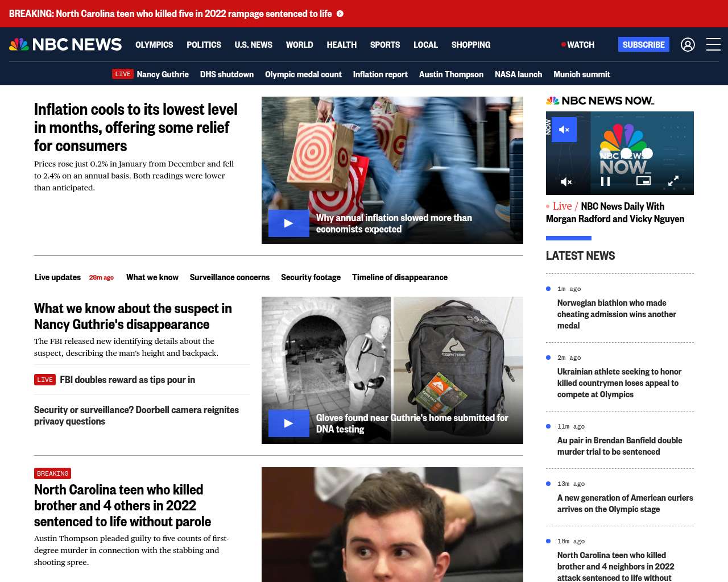Click the NBC News Now logo above the live player
This screenshot has width=728, height=582.
tap(600, 101)
